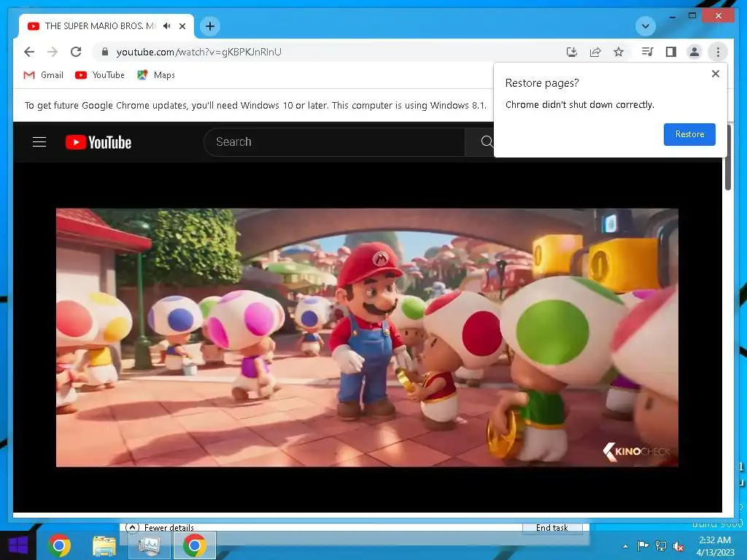Close the Restore pages popup
This screenshot has width=747, height=560.
pyautogui.click(x=715, y=74)
